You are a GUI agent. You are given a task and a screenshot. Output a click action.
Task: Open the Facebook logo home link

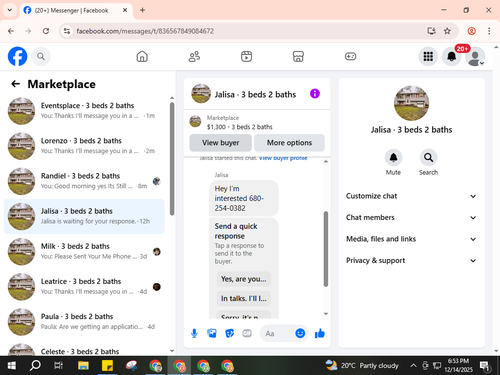pos(17,56)
